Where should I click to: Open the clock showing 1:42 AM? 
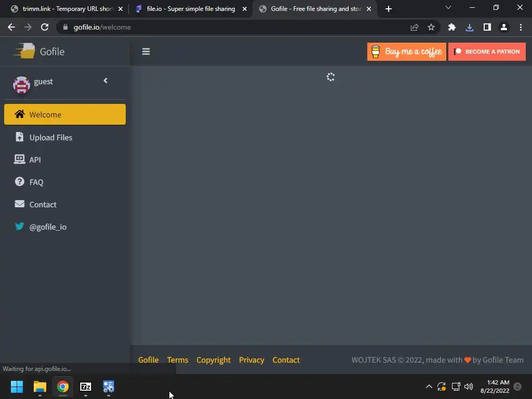tap(495, 387)
